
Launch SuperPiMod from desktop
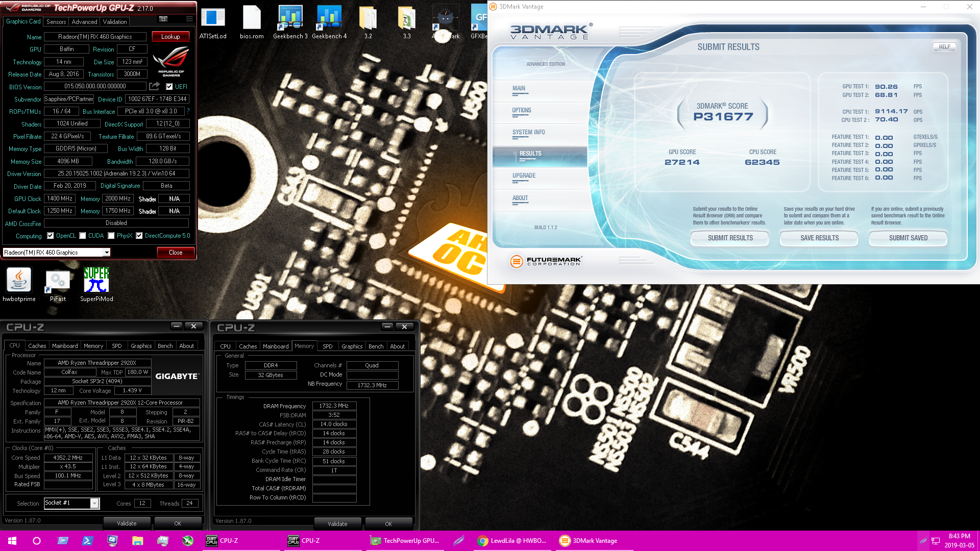[x=96, y=285]
